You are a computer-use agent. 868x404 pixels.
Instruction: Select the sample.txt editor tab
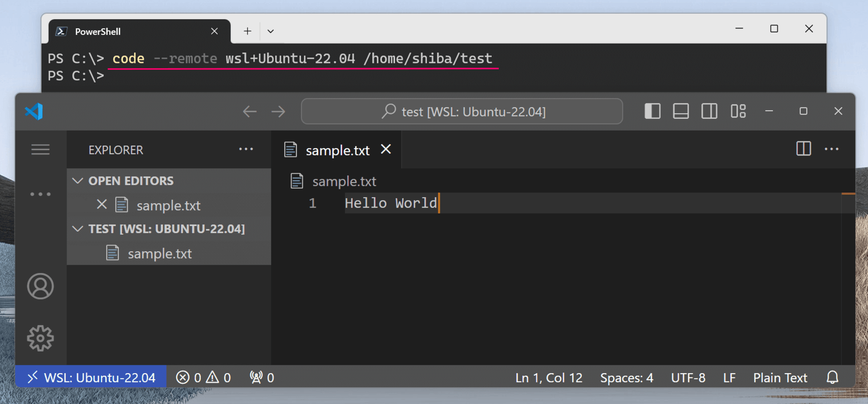336,150
